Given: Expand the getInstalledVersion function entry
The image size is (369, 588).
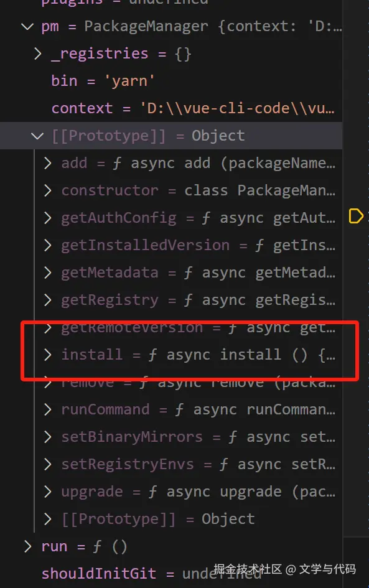Looking at the screenshot, I should click(48, 245).
